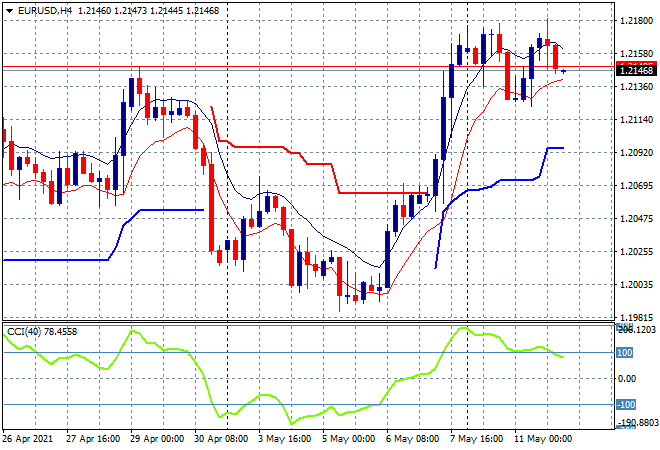
Task: Click the 1.20475 price axis label
Action: pyautogui.click(x=636, y=218)
